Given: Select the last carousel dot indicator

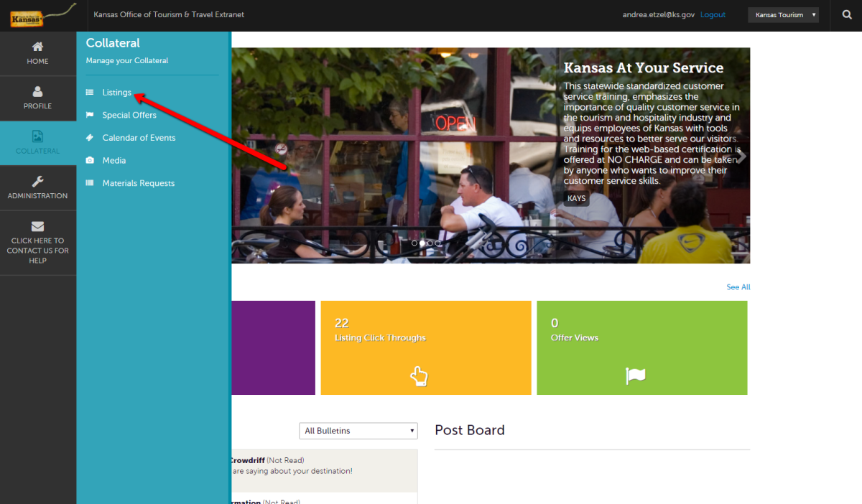Looking at the screenshot, I should coord(438,243).
